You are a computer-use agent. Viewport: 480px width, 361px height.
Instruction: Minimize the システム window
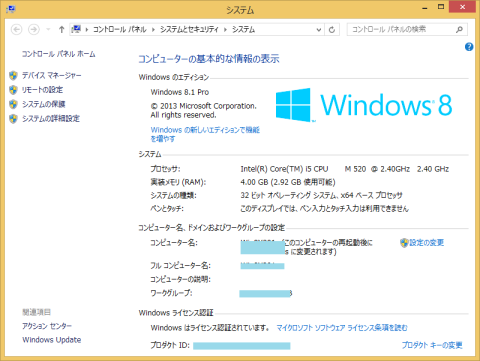(x=425, y=7)
